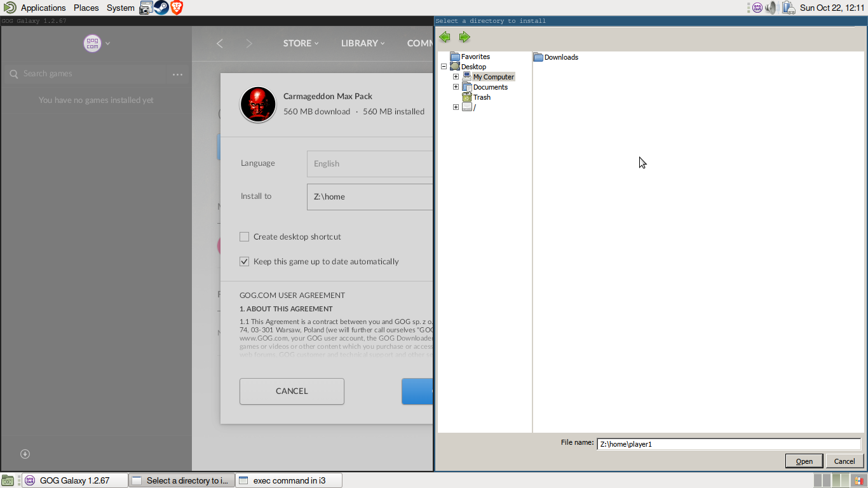Select the Trash label in tree
The height and width of the screenshot is (488, 868).
coord(482,97)
